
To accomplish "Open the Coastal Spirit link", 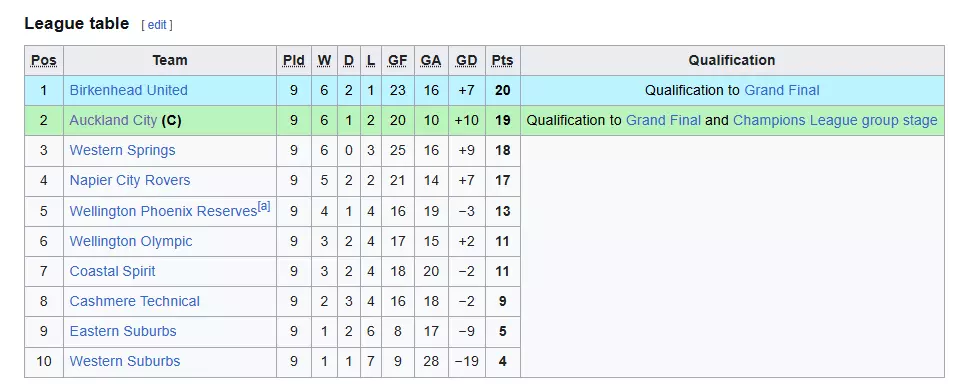I will tap(112, 271).
